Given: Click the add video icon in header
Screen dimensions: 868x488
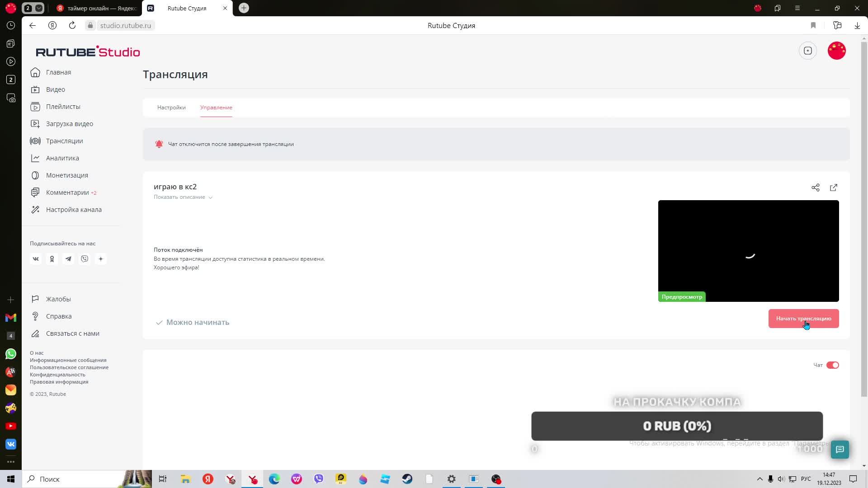Looking at the screenshot, I should (x=808, y=51).
